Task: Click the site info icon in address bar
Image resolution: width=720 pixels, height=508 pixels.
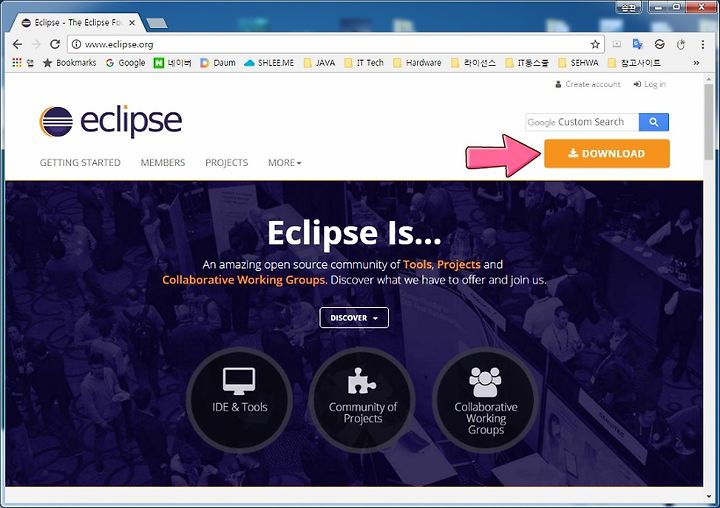Action: pyautogui.click(x=76, y=44)
